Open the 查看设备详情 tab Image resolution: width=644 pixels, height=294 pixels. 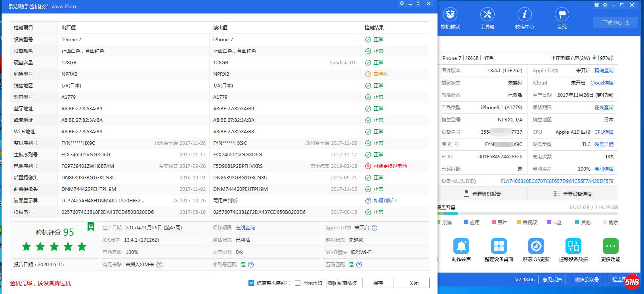pos(573,194)
